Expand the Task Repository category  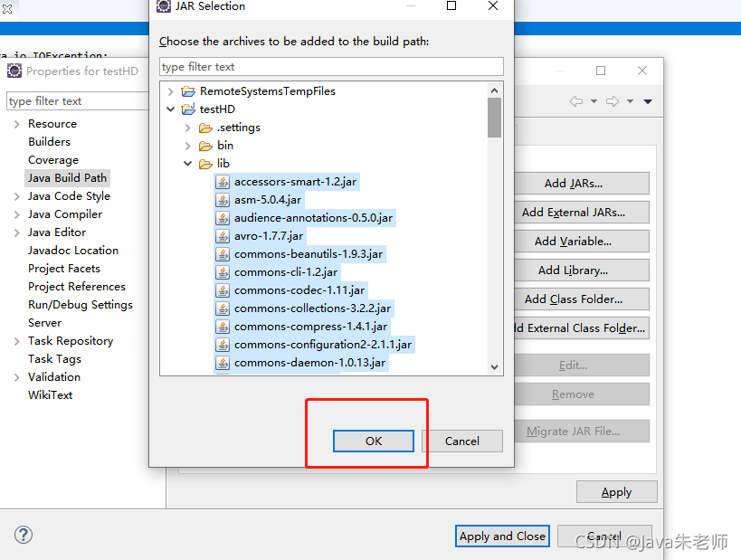[x=17, y=341]
